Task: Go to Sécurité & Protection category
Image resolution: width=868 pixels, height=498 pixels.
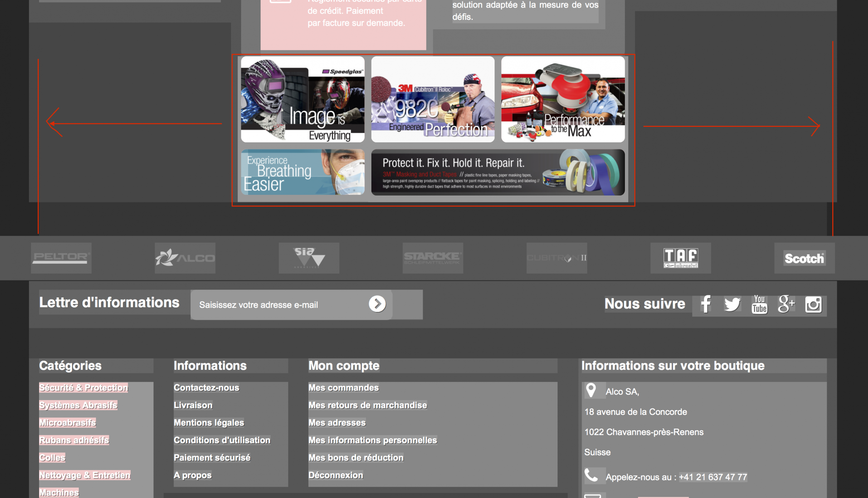Action: 84,388
